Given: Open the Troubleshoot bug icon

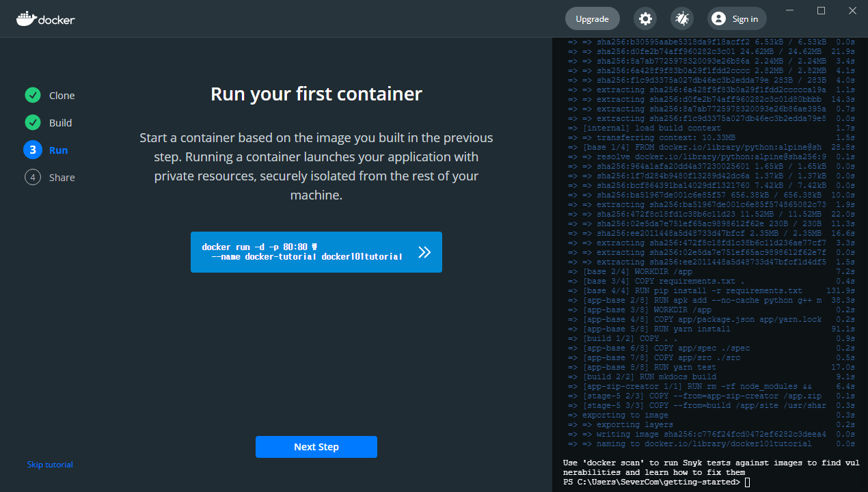Looking at the screenshot, I should tap(681, 18).
